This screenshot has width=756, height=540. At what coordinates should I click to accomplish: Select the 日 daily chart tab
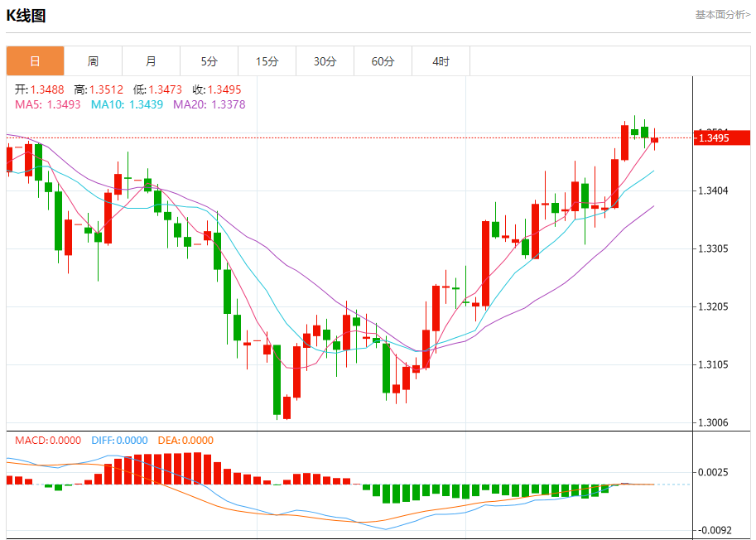click(x=35, y=61)
